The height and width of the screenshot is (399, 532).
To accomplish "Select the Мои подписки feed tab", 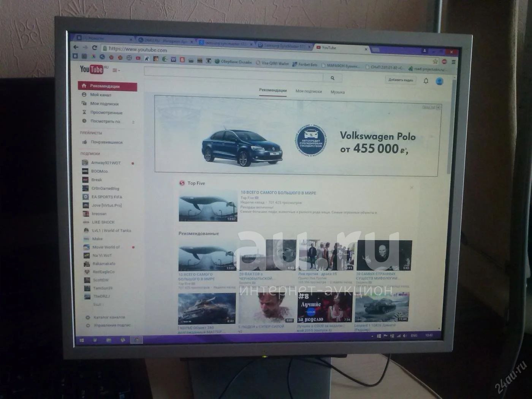I will [x=309, y=91].
